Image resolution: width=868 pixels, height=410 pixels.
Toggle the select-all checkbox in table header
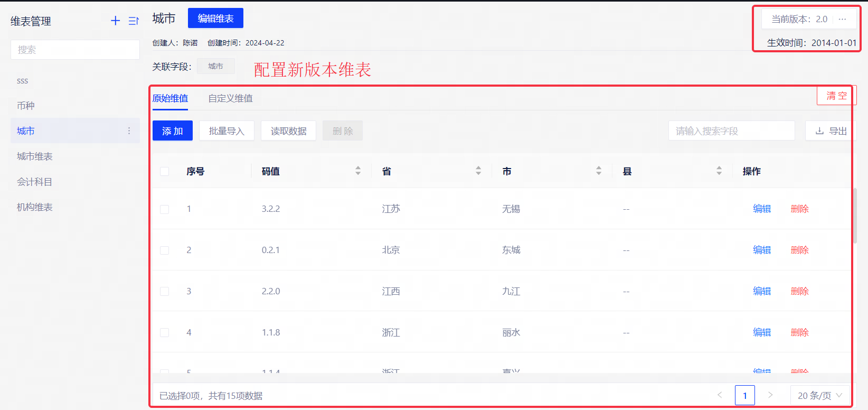165,171
